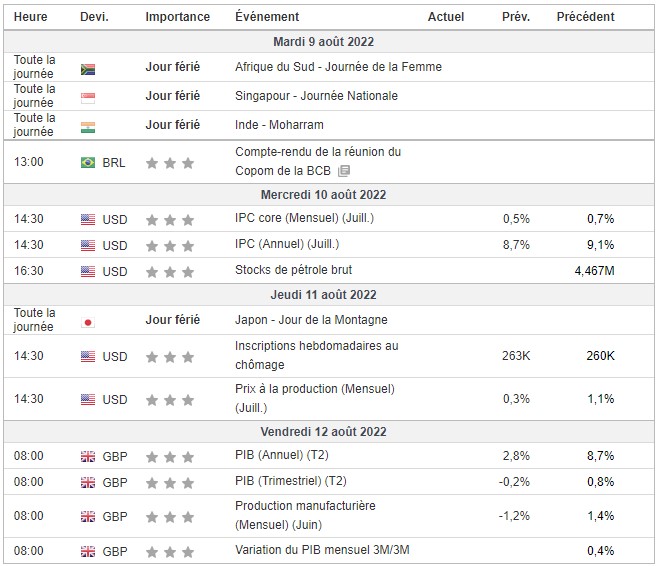Viewport: 656px width, 566px height.
Task: Click the Brazil flag next to BRL
Action: (88, 162)
